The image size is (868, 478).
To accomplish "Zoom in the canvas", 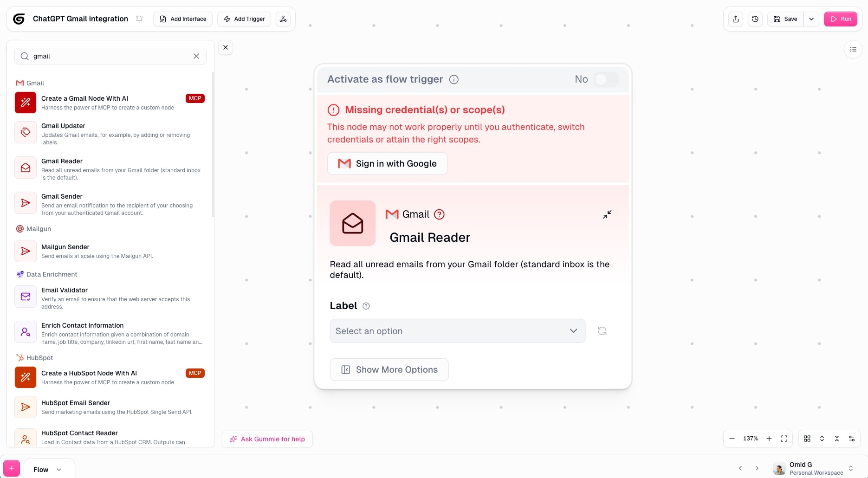I will (769, 439).
